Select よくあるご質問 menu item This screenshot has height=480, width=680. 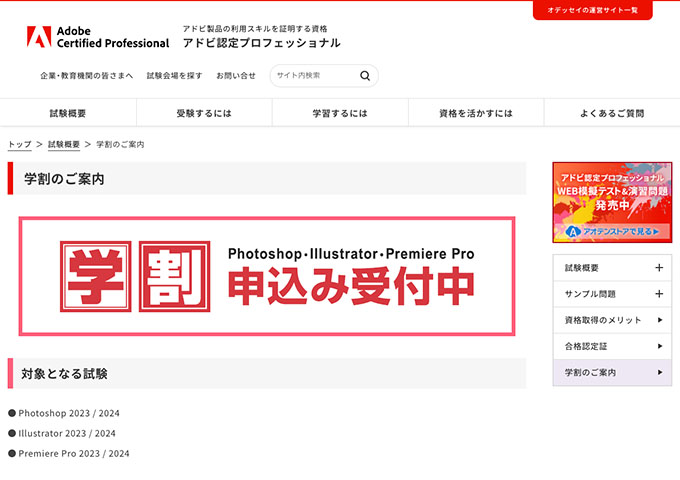click(612, 113)
